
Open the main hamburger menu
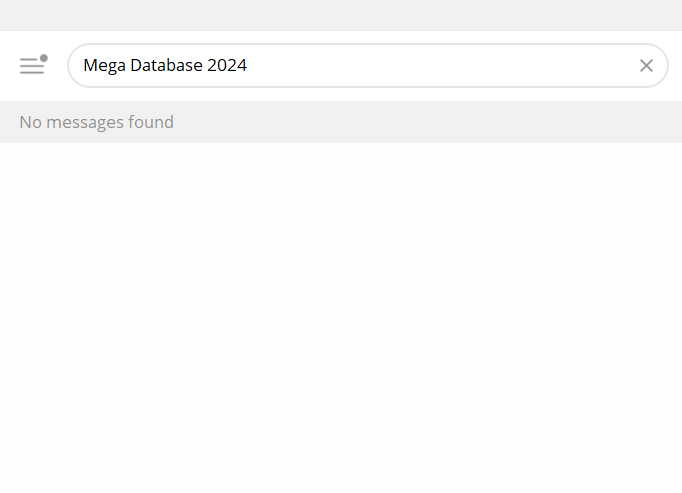point(32,66)
